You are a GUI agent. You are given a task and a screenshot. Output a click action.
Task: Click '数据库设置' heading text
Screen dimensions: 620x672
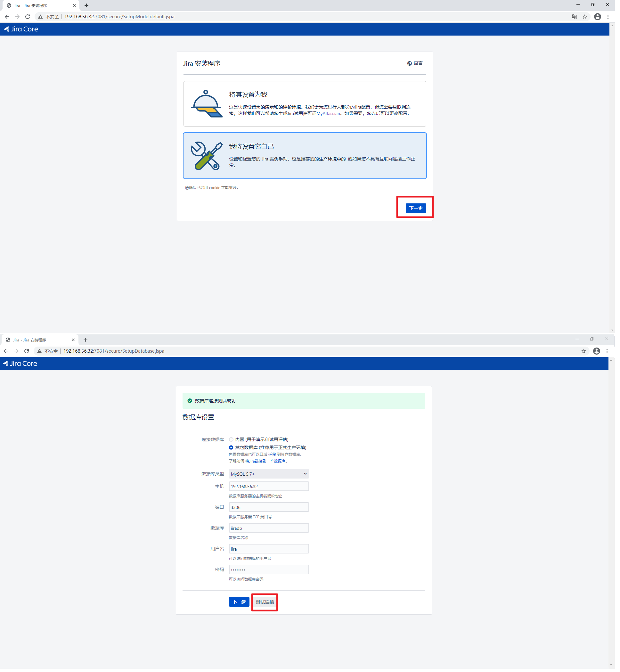200,420
